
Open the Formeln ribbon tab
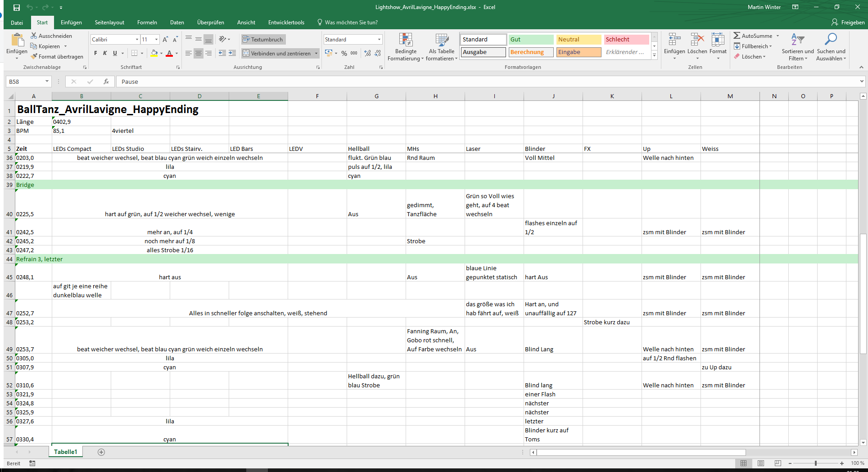point(147,23)
